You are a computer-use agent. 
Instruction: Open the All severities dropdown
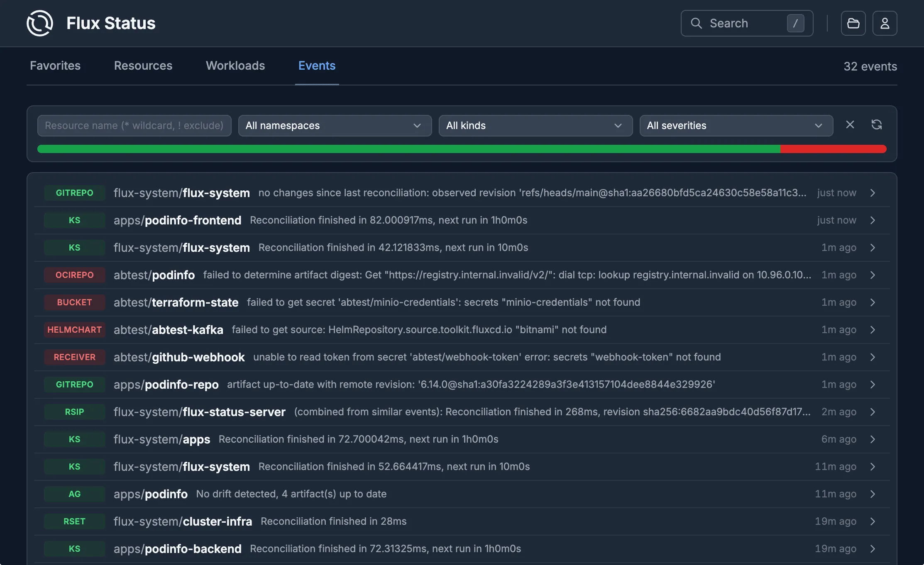point(736,126)
